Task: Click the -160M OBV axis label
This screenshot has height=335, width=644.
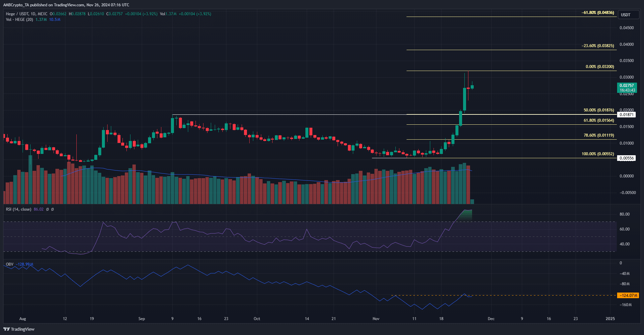Action: pyautogui.click(x=625, y=305)
